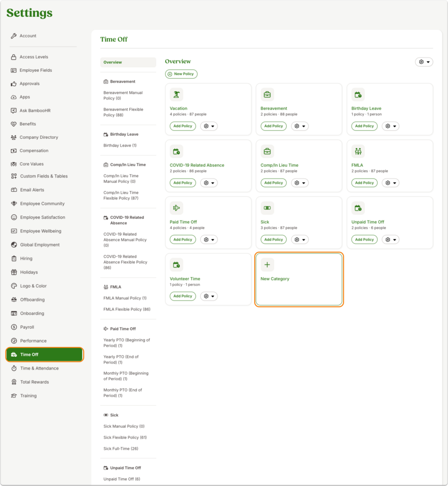Click the Paid Time Off airplane icon
Viewport: 448px width, 486px height.
coord(177,208)
